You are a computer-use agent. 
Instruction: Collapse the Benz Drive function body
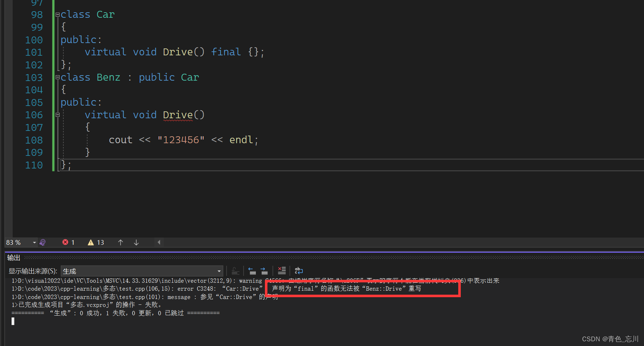click(x=57, y=115)
